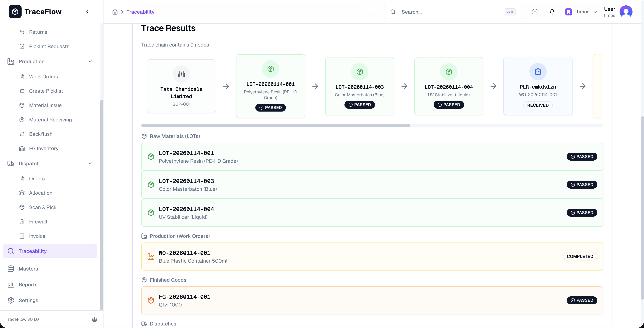The image size is (644, 328).
Task: Click the home breadcrumb icon
Action: coord(115,12)
